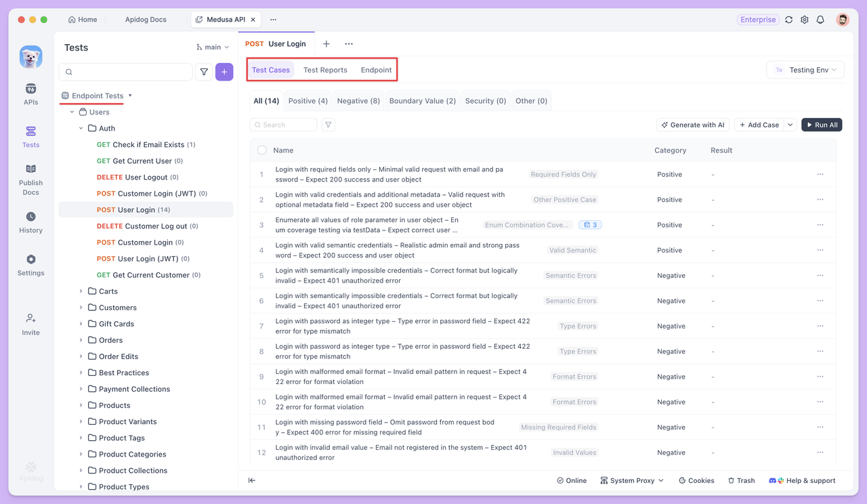Click the sync/refresh icon in the top bar
867x504 pixels.
pos(788,20)
